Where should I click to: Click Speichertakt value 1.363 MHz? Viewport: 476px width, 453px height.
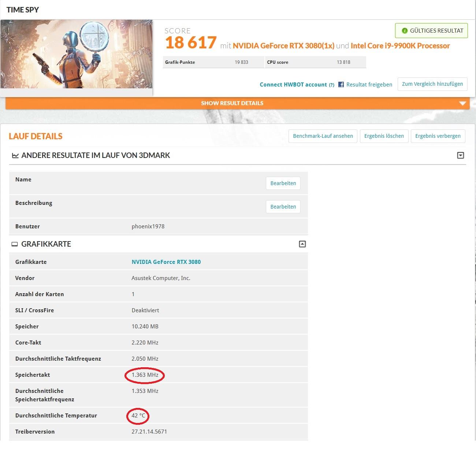point(145,375)
